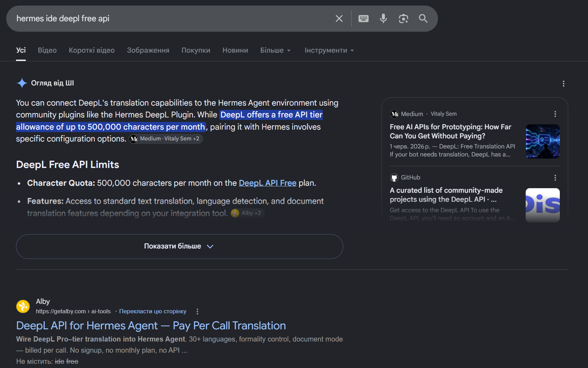Open 'DeepL API for Hermes Agent' result
Screen dimensions: 588x368
(151, 325)
